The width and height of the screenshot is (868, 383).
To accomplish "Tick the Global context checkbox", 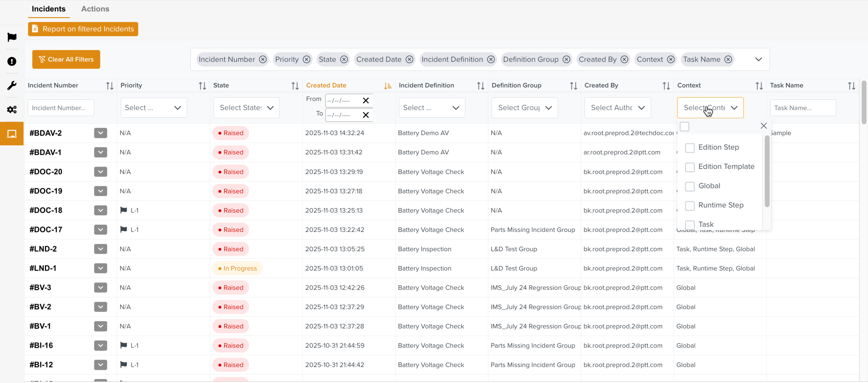I will pyautogui.click(x=690, y=186).
